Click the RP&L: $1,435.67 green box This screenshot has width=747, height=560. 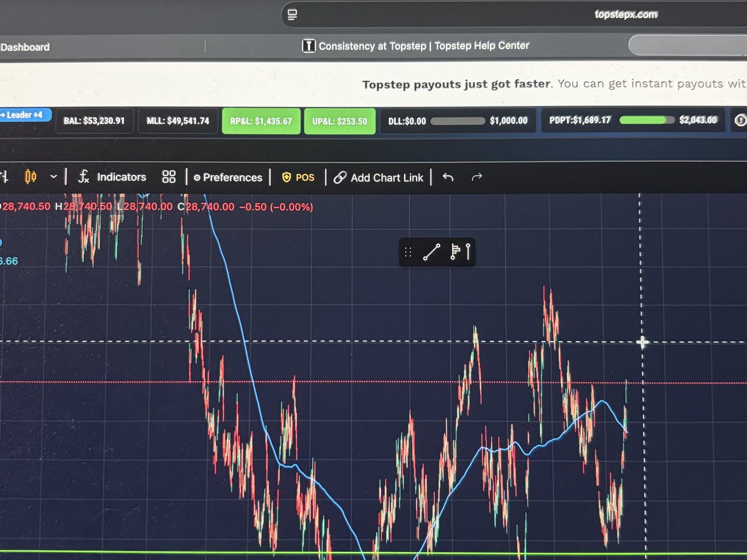tap(261, 121)
